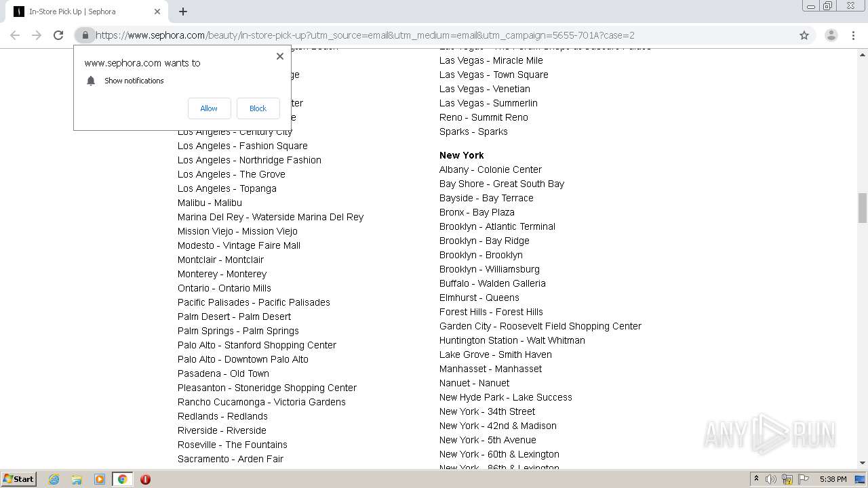868x488 pixels.
Task: Open the Action Center flag tray icon
Action: [x=804, y=479]
